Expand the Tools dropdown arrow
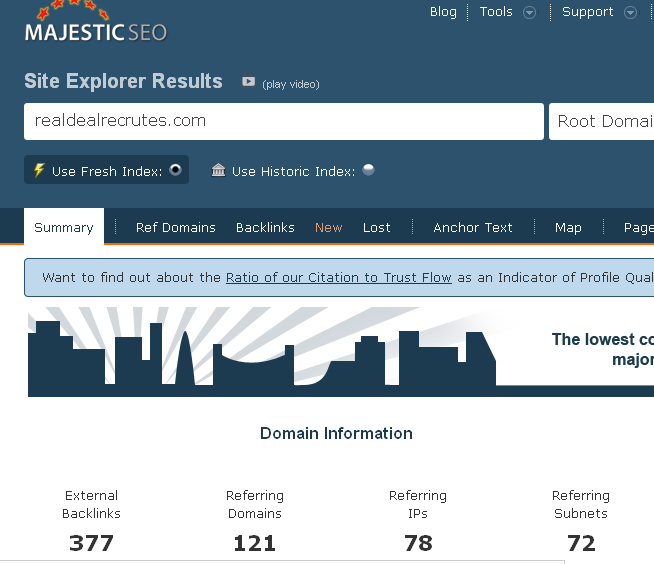This screenshot has height=564, width=654. (530, 13)
